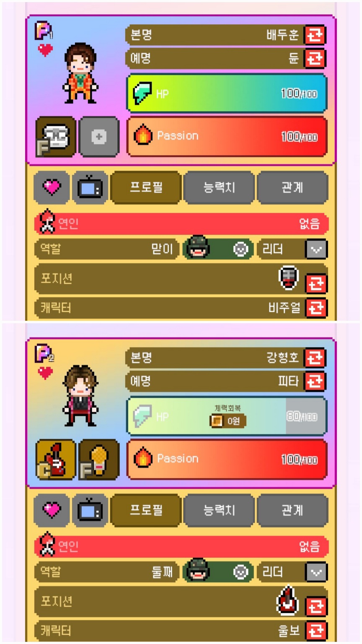Viewport: 362px width, 644px height.
Task: Change stage name 둔 via swap icon
Action: tap(315, 58)
